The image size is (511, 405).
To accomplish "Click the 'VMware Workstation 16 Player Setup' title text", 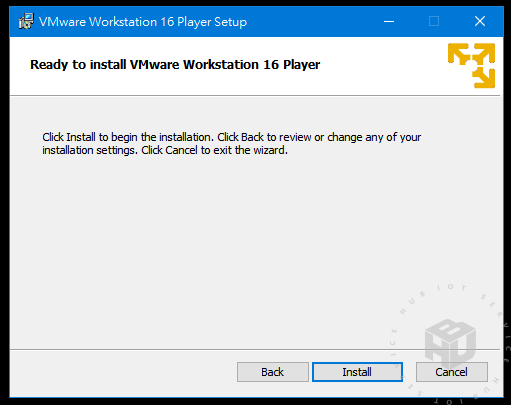I will coord(143,22).
